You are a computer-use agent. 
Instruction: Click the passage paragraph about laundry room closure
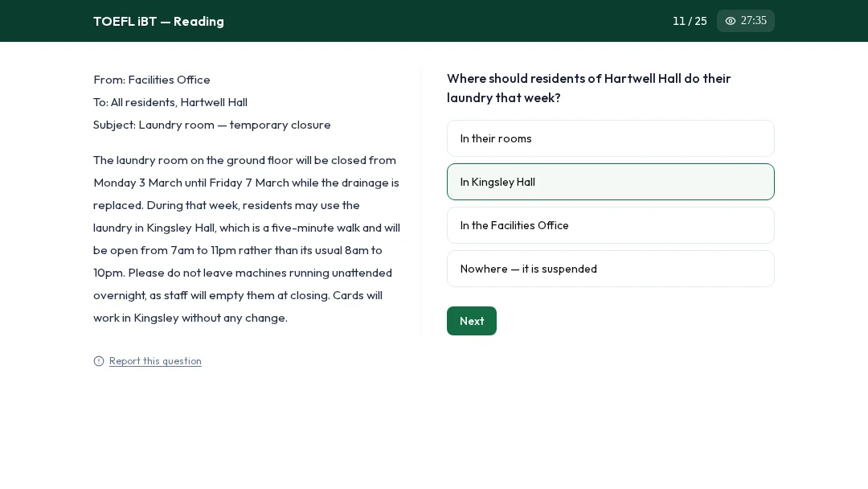(x=247, y=239)
